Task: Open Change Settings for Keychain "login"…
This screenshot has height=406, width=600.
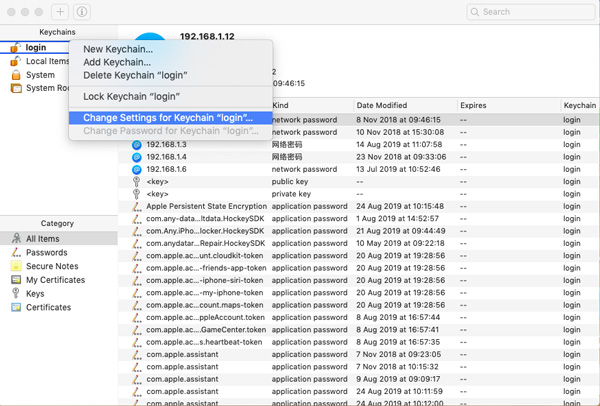Action: (x=170, y=118)
